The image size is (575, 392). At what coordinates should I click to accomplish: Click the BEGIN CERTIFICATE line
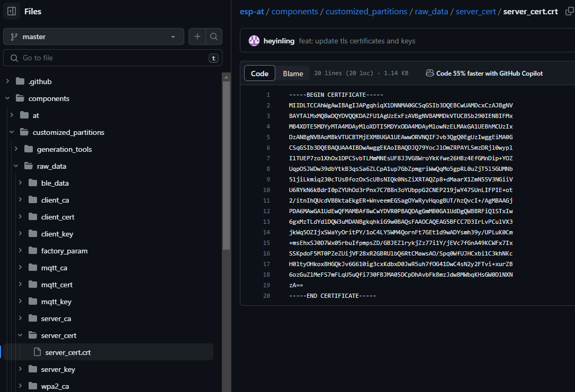coord(336,95)
